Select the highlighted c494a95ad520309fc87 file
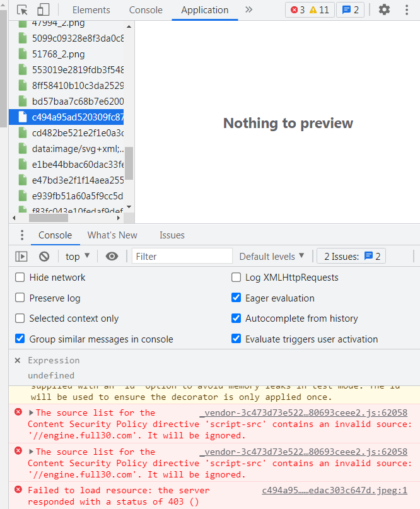 tap(66, 117)
